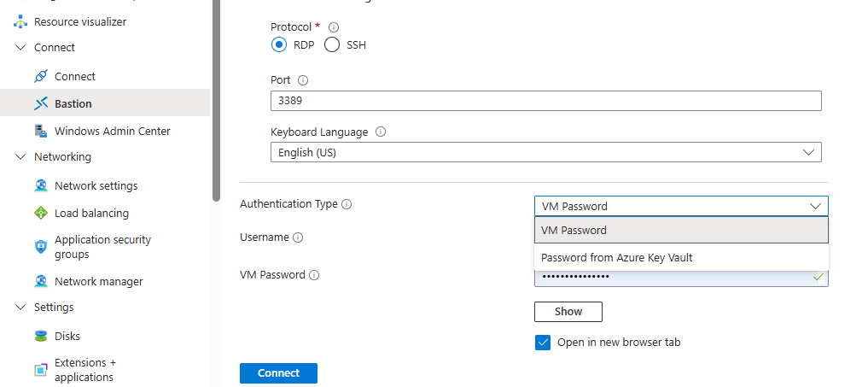
Task: Click the Application security groups icon
Action: pyautogui.click(x=40, y=247)
